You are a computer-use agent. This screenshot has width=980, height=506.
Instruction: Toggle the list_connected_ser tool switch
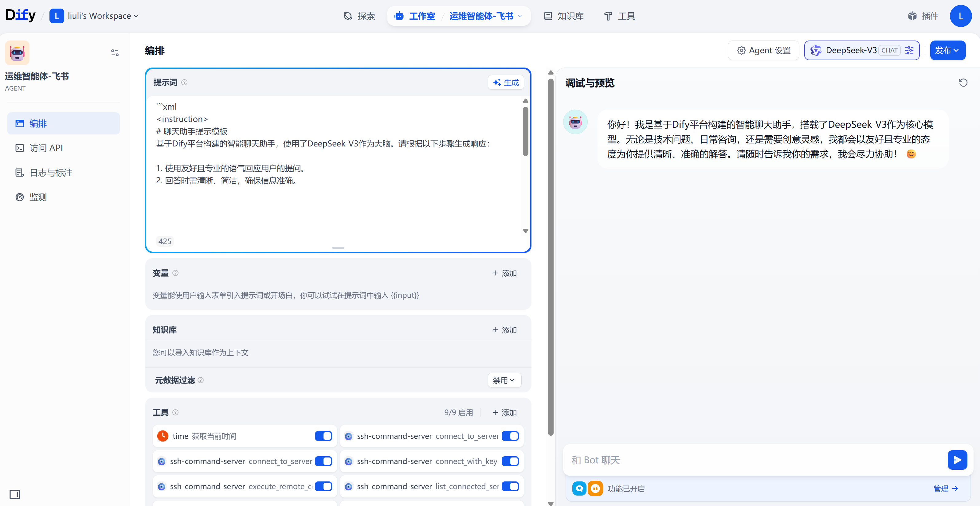[x=510, y=486]
